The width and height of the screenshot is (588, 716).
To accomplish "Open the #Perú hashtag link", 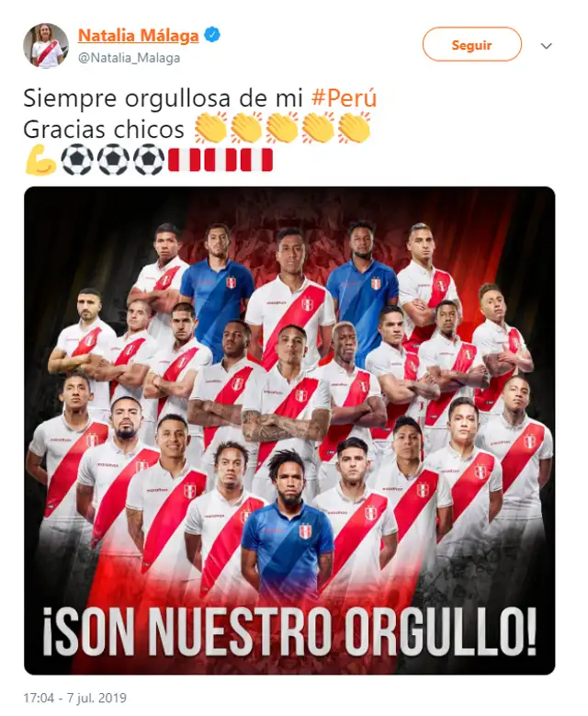I will coord(344,97).
